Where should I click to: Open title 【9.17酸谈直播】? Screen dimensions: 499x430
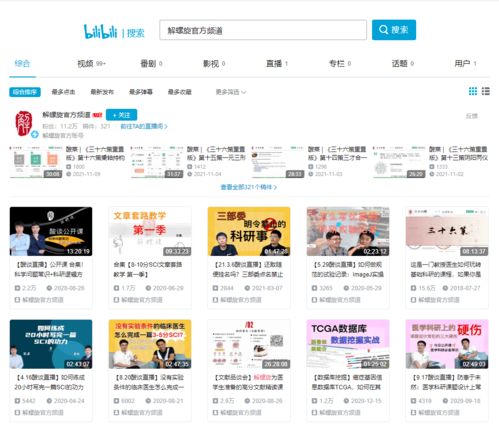(x=446, y=382)
